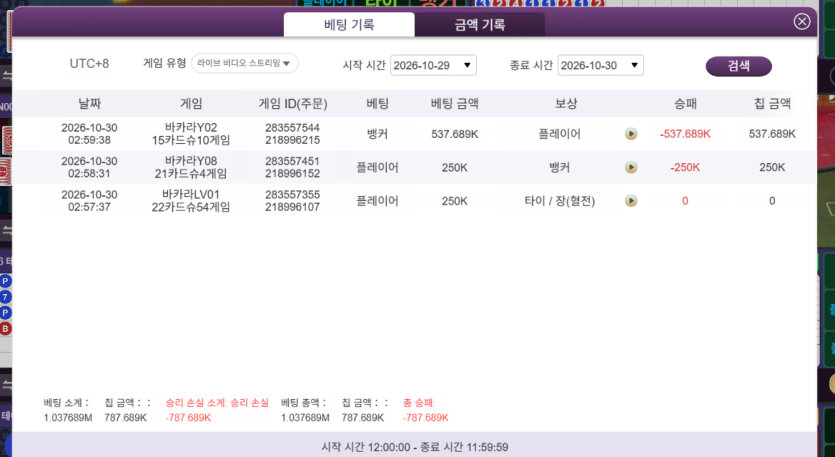Click the -537.689K loss value
Screen dimensions: 835x457
685,134
